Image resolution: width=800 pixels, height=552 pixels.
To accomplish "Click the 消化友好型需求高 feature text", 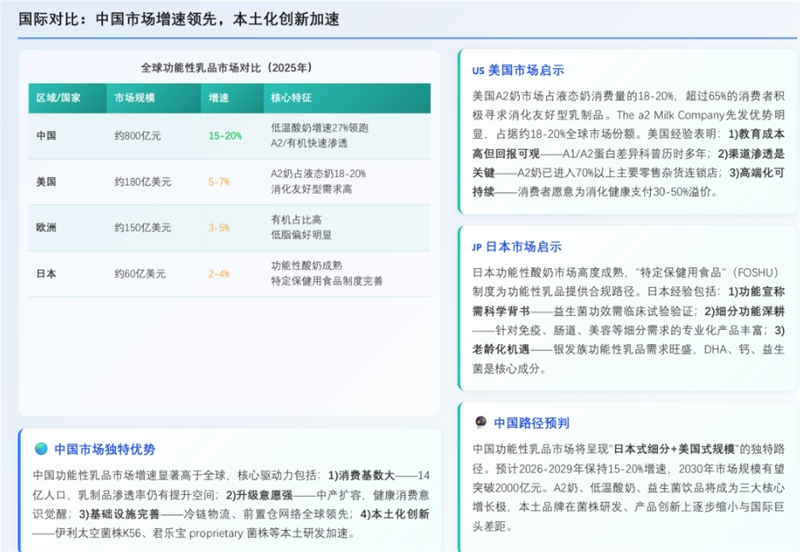I will coord(312,189).
